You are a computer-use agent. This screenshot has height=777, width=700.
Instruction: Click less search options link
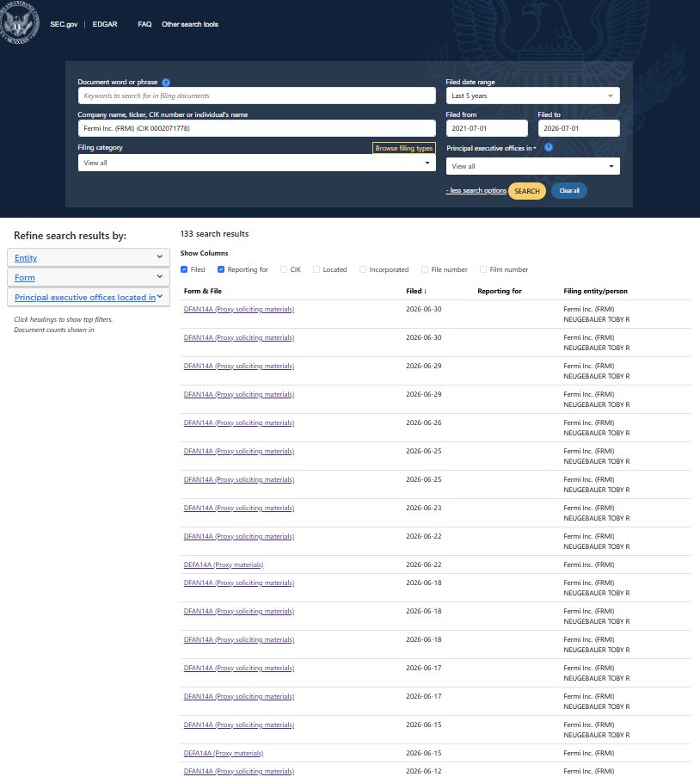pyautogui.click(x=476, y=191)
